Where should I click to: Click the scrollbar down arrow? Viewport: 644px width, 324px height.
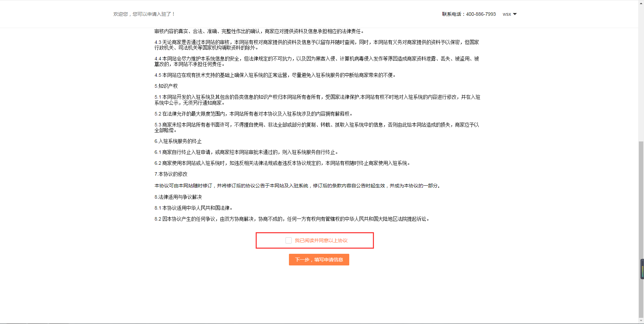pyautogui.click(x=641, y=321)
